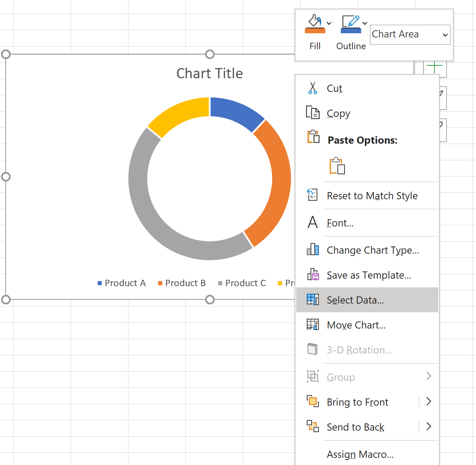This screenshot has height=465, width=476.
Task: Click the Reset to Match Style icon
Action: 312,195
